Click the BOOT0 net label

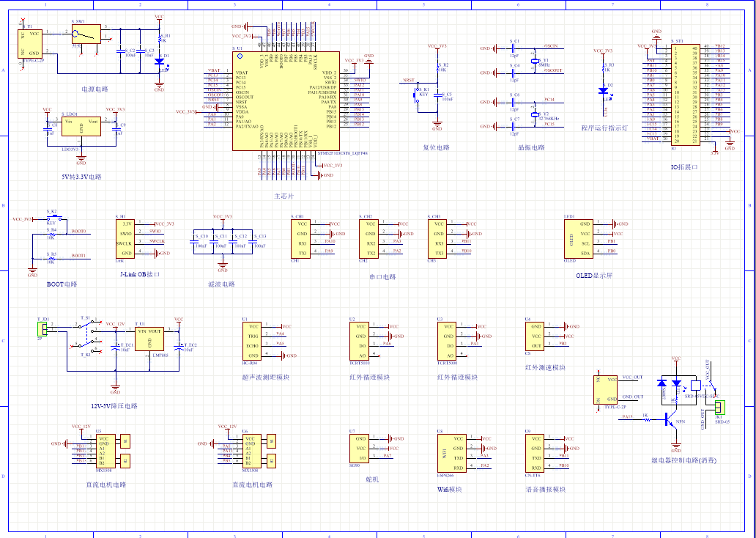78,231
